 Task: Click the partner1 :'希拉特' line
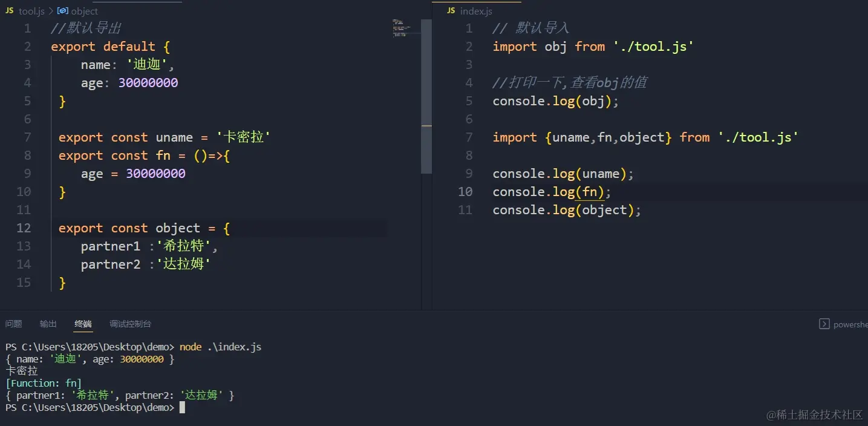(x=149, y=246)
